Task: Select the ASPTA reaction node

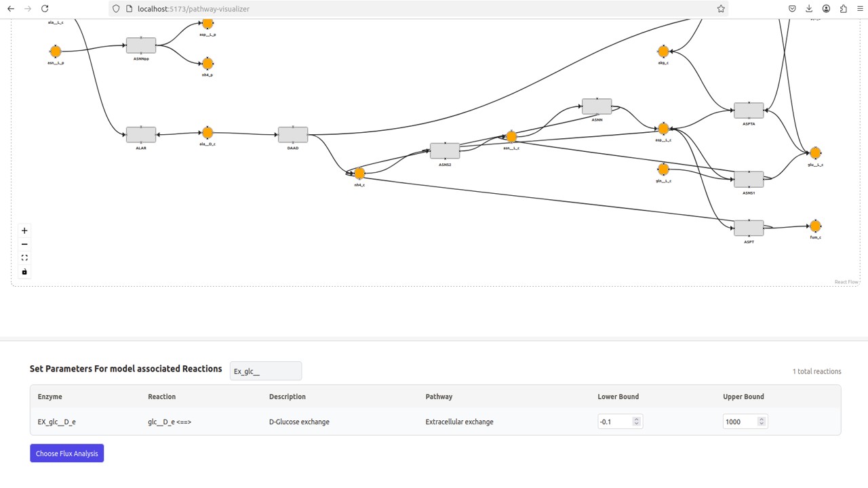Action: pos(749,109)
